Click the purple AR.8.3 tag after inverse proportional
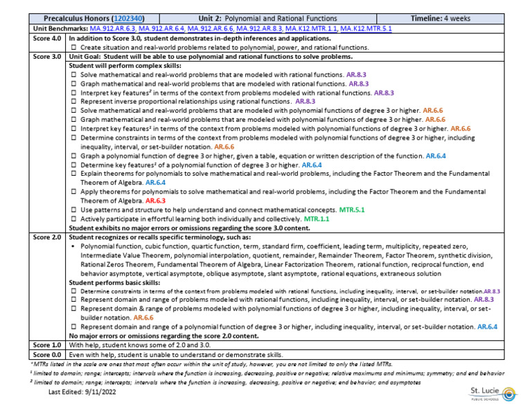Screen dimensions: 532x411 pyautogui.click(x=305, y=101)
